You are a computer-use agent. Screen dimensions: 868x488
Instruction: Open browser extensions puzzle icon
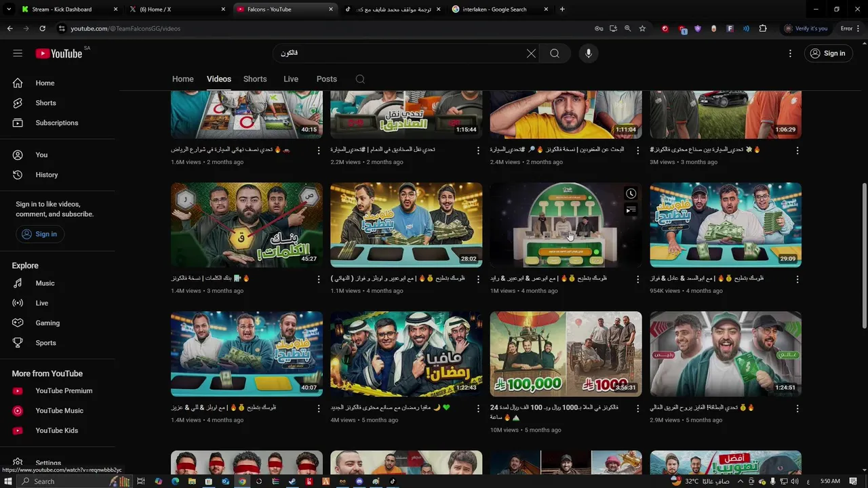point(763,28)
